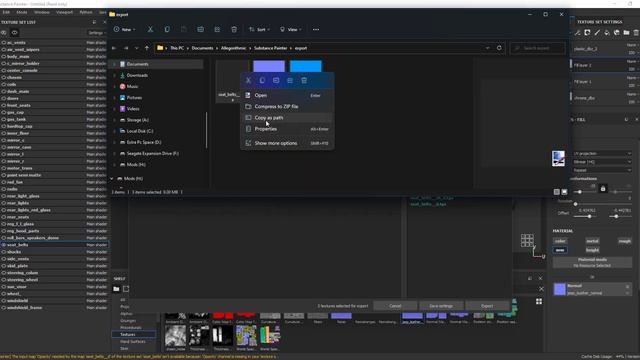
Task: Go back with Explorer's back arrow
Action: (114, 48)
